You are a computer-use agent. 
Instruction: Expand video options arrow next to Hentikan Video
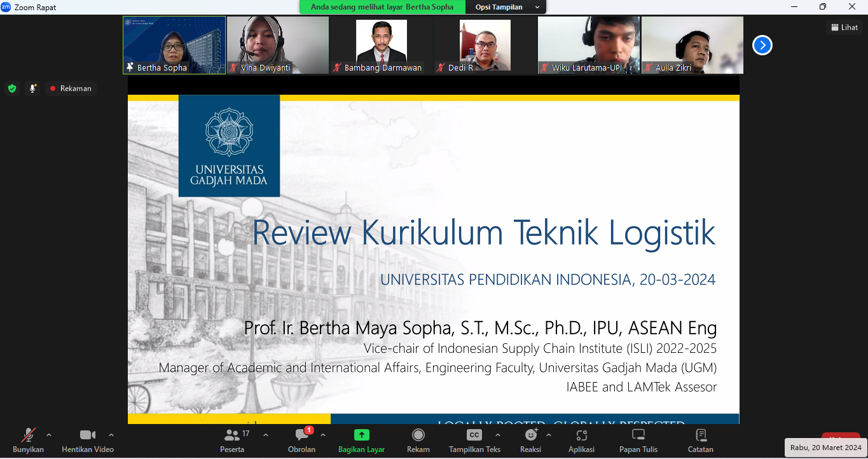[111, 435]
